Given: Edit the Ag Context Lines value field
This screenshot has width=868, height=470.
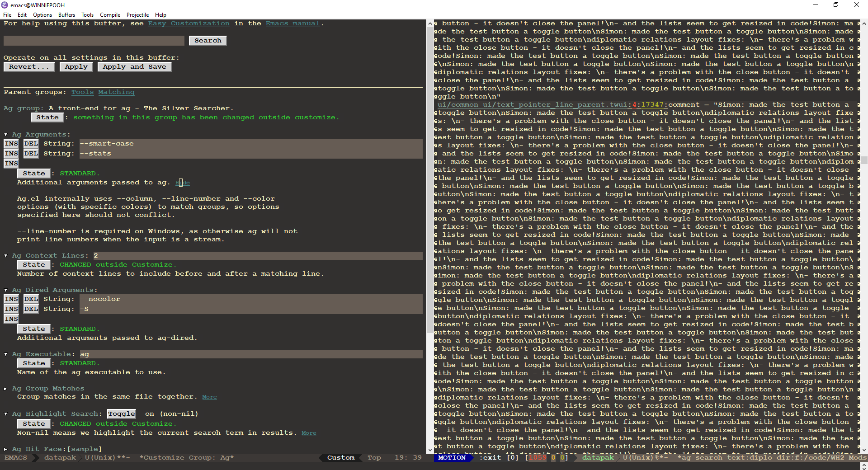Looking at the screenshot, I should click(258, 256).
